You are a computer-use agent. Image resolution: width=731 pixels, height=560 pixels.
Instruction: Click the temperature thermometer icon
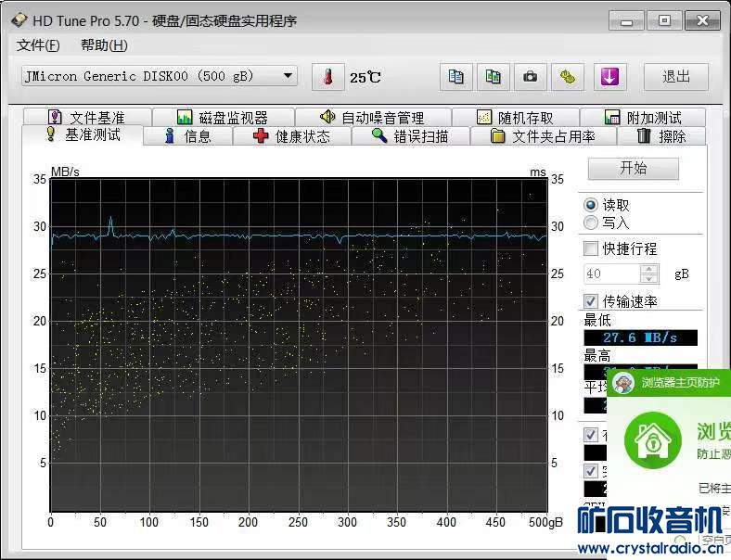[327, 77]
